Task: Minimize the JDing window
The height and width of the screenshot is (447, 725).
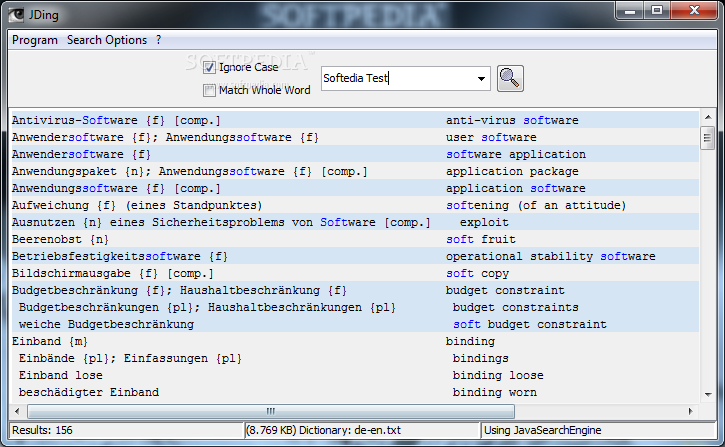Action: (x=630, y=11)
